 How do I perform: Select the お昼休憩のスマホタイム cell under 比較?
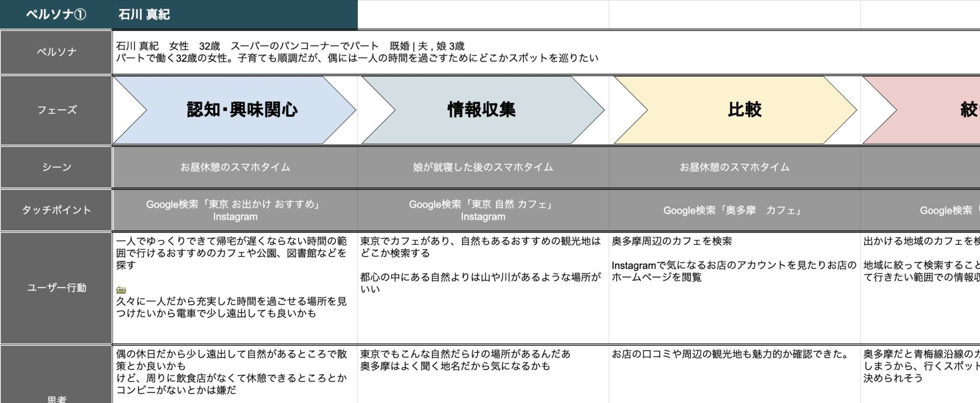734,167
